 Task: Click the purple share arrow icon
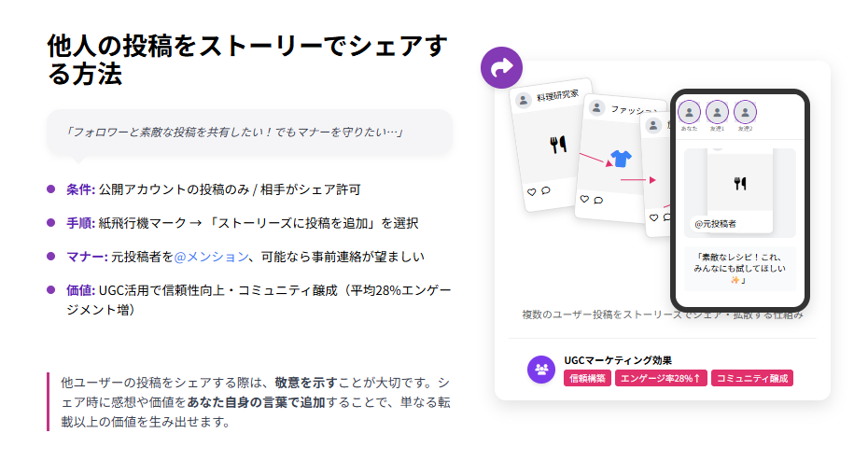pos(502,67)
